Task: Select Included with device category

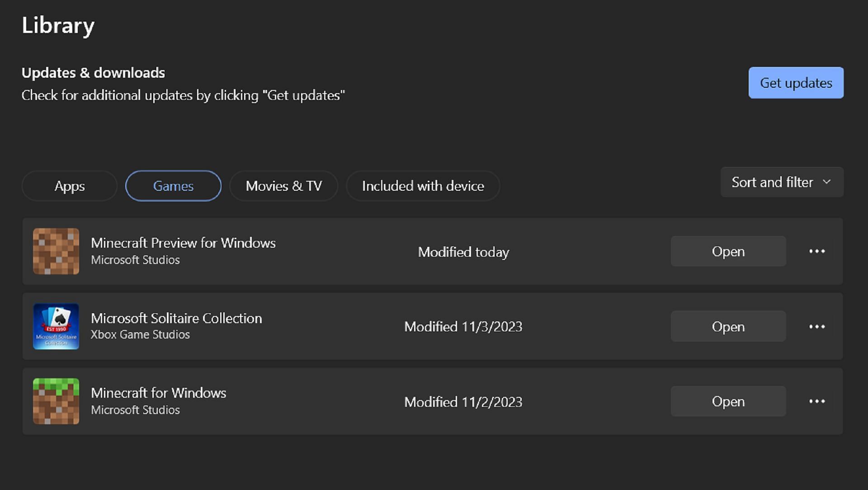Action: pyautogui.click(x=423, y=186)
